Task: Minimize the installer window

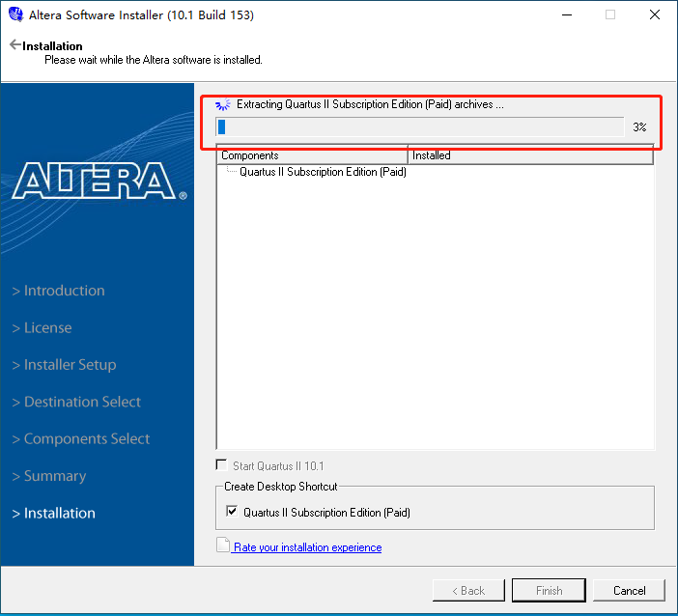Action: click(x=567, y=14)
